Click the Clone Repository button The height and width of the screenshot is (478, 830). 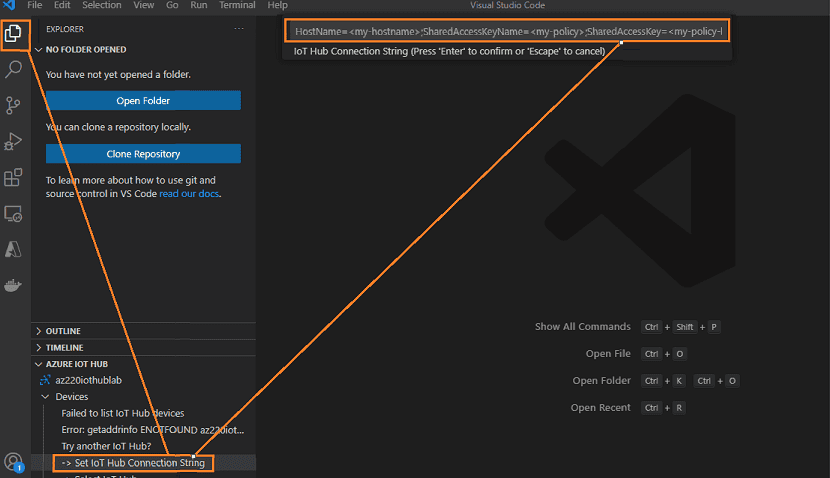click(x=143, y=154)
